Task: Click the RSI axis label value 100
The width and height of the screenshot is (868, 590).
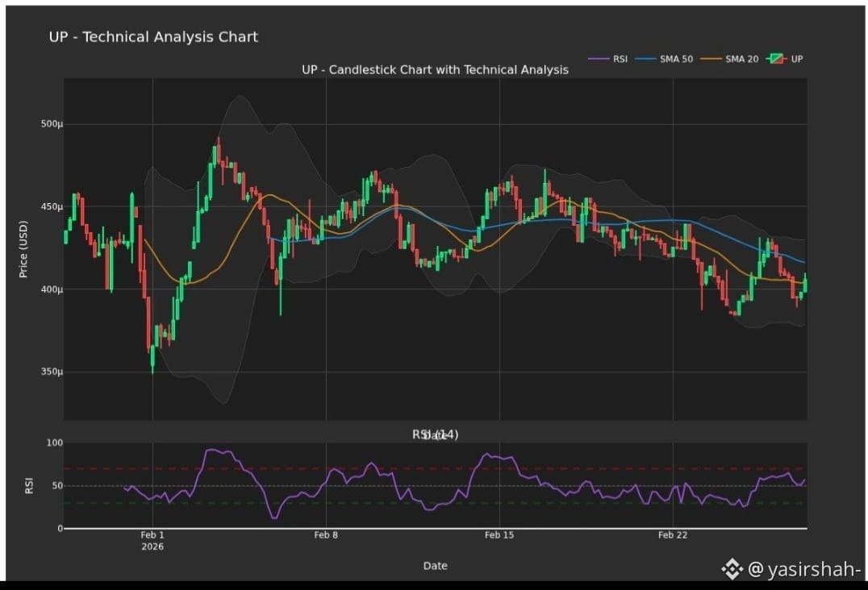Action: click(55, 443)
